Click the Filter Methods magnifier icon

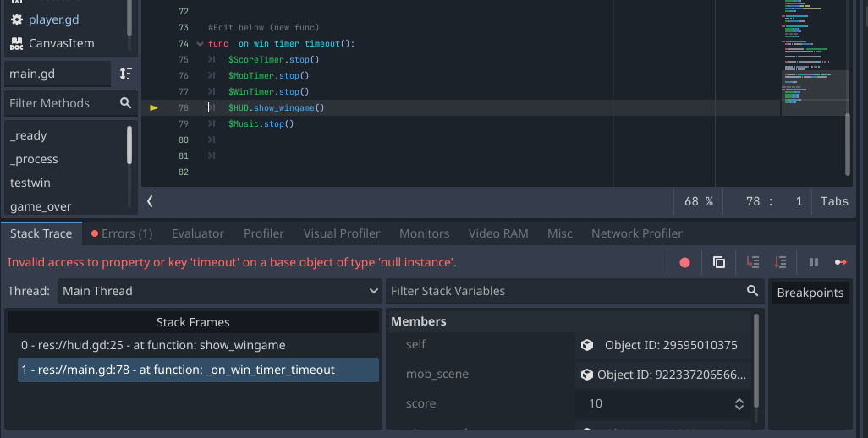[126, 103]
